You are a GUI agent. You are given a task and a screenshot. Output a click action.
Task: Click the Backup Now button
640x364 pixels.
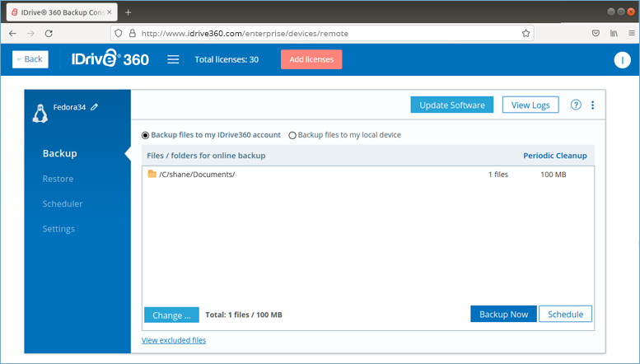(503, 314)
